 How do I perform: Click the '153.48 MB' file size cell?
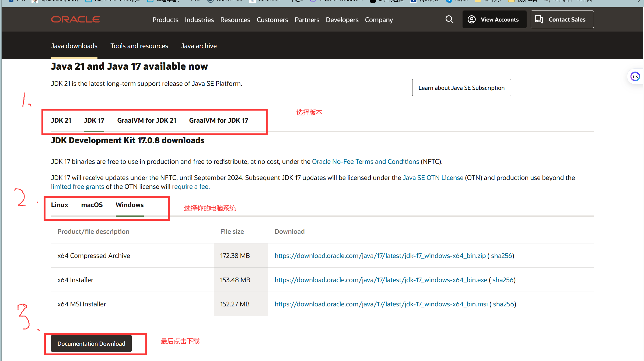(241, 280)
